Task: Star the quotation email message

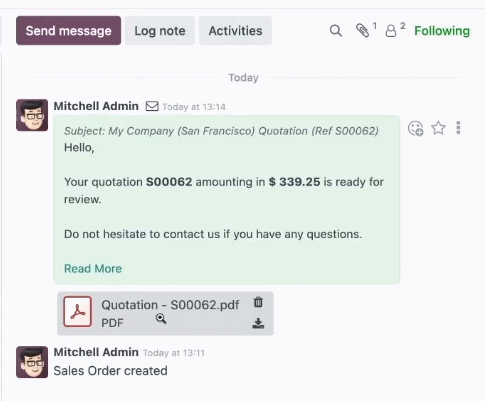Action: click(x=438, y=128)
